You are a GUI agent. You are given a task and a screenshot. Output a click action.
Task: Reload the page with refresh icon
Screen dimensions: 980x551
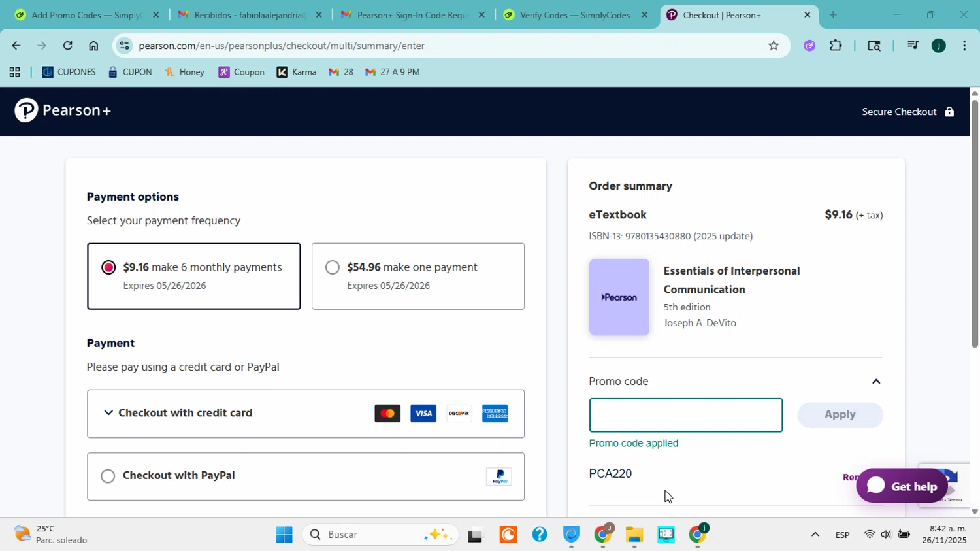[67, 46]
